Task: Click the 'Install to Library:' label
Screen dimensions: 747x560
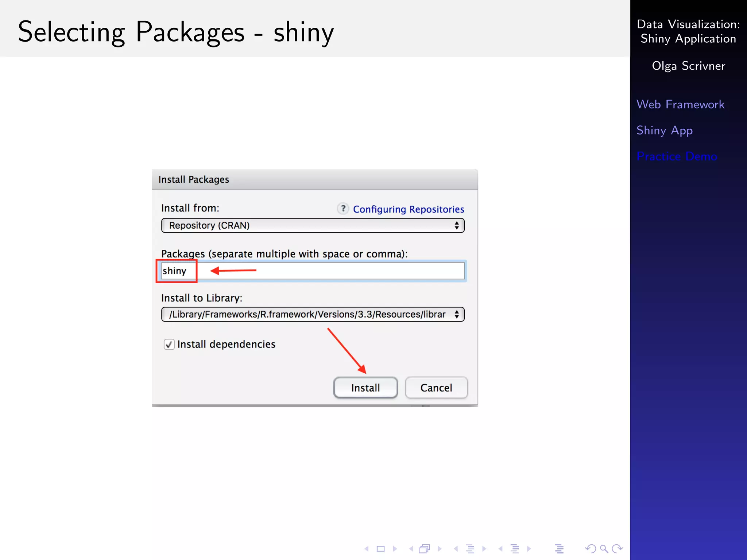Action: [x=202, y=298]
